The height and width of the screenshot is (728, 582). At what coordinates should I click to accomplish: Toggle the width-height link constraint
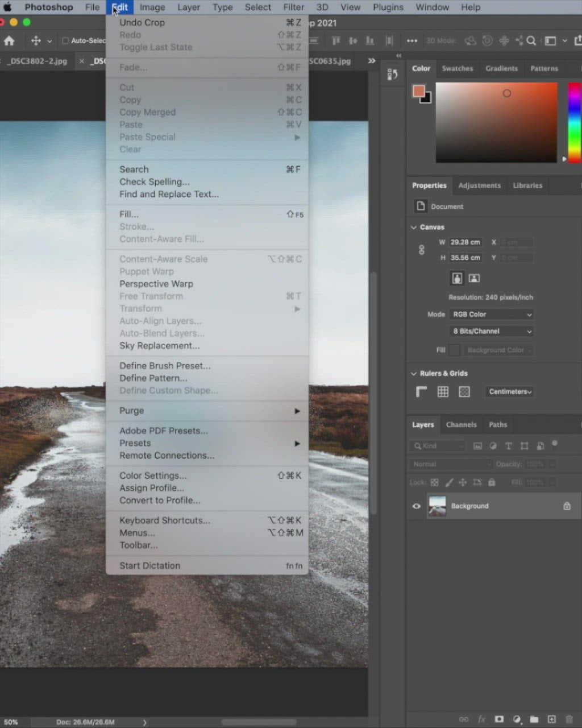click(x=421, y=250)
